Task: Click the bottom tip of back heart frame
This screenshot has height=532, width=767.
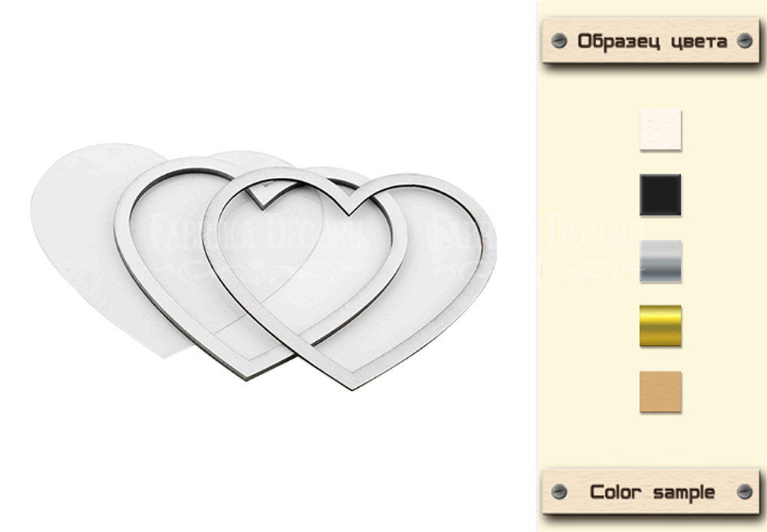Action: pos(246,376)
